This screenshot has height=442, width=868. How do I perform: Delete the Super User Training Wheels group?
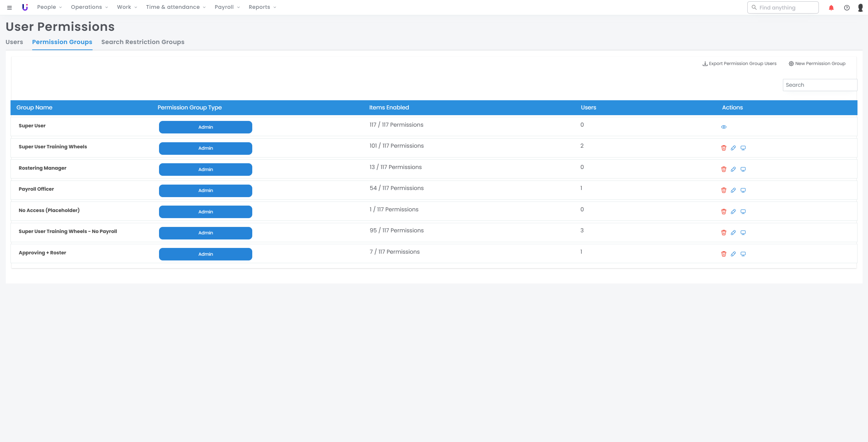click(x=724, y=148)
